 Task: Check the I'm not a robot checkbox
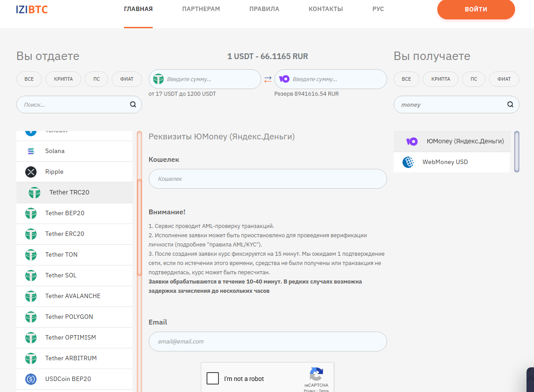point(213,379)
